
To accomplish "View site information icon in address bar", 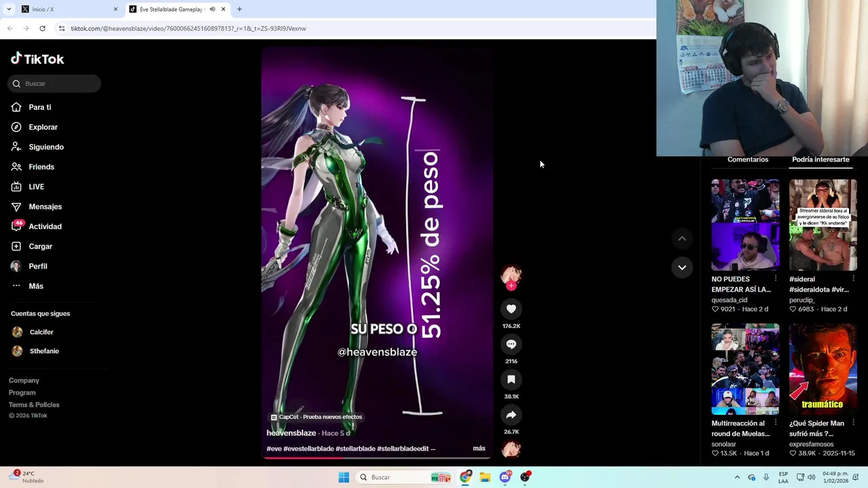I will [62, 28].
